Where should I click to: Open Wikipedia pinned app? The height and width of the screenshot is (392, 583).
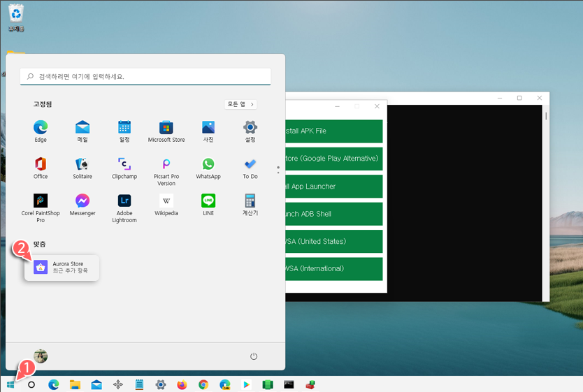coord(166,205)
